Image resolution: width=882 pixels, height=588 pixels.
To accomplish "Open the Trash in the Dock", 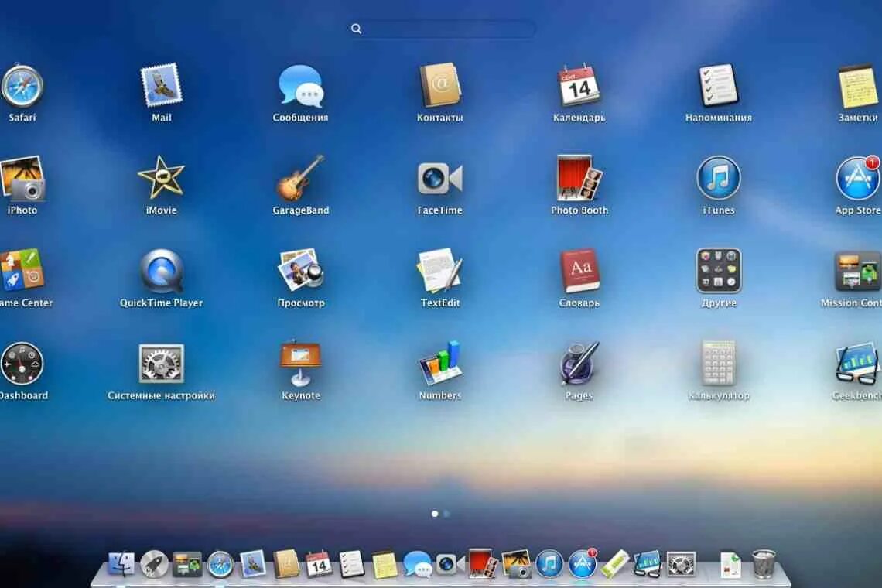I will click(764, 564).
